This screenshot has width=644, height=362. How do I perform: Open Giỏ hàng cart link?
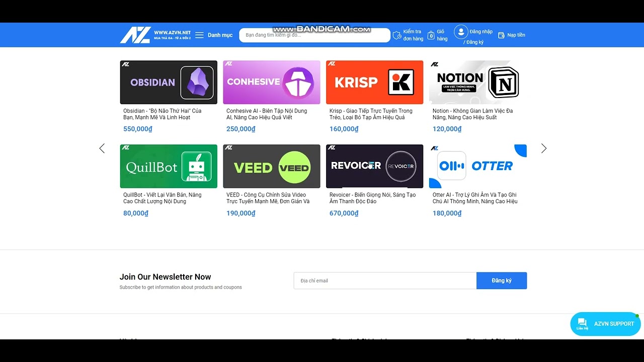click(442, 35)
